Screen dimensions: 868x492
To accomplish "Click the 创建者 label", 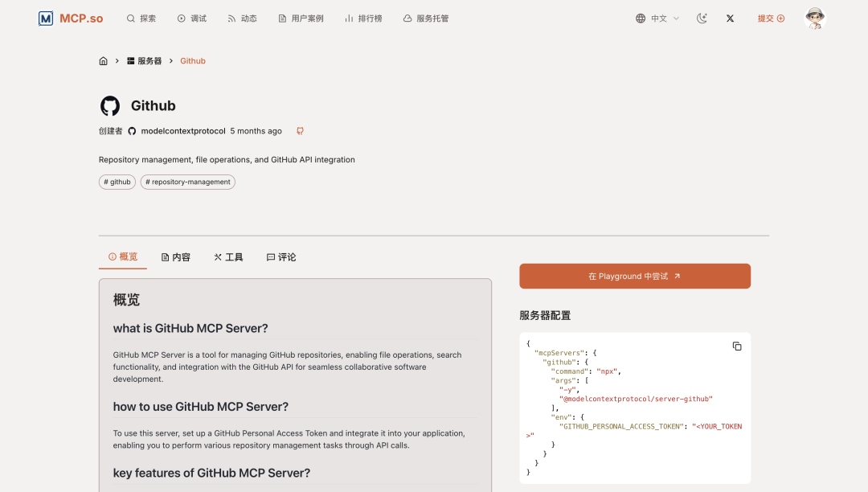I will pyautogui.click(x=111, y=131).
